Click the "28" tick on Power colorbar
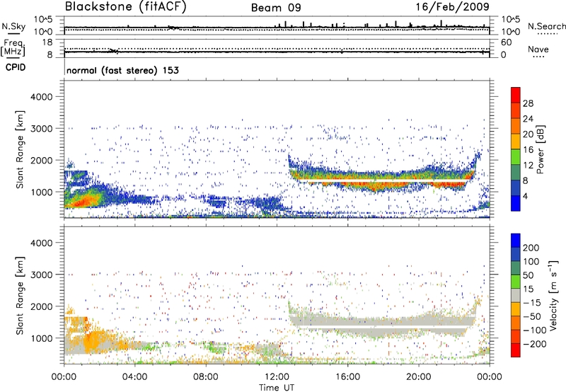Screen dimensions: 566x392 tap(528, 103)
